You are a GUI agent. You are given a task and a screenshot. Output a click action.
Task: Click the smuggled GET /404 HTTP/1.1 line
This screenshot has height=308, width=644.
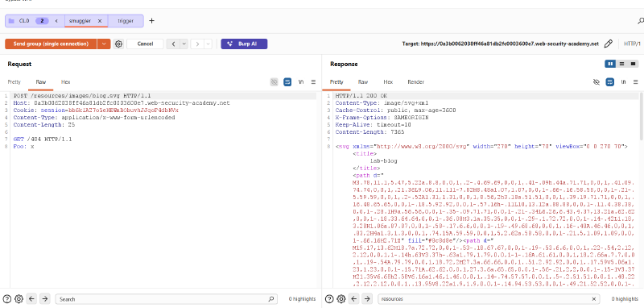[43, 139]
